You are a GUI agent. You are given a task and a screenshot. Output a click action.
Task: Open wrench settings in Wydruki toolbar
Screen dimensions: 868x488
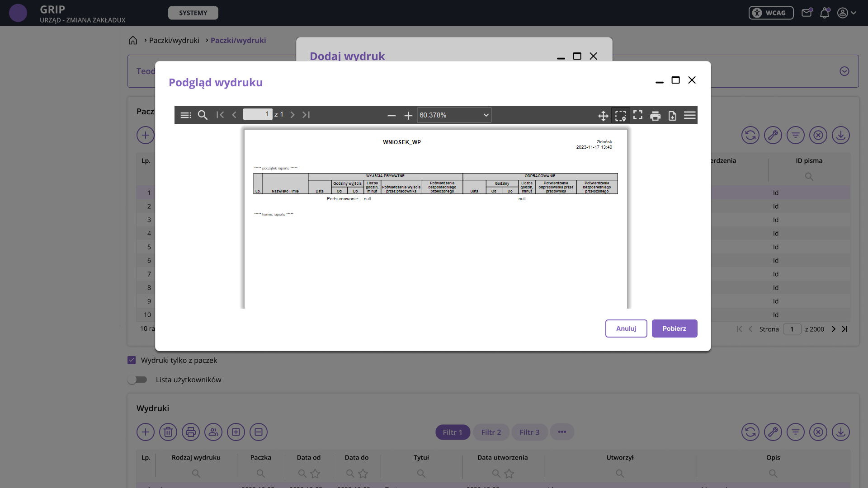pyautogui.click(x=773, y=432)
